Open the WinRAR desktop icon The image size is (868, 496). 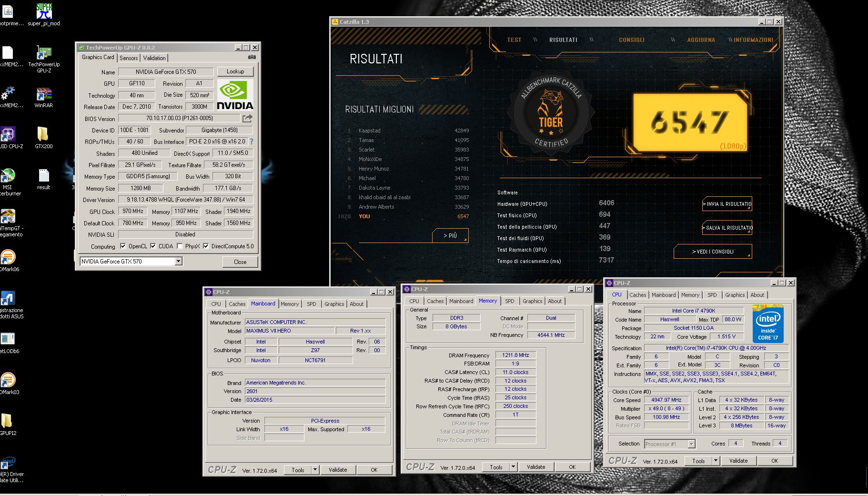(44, 97)
